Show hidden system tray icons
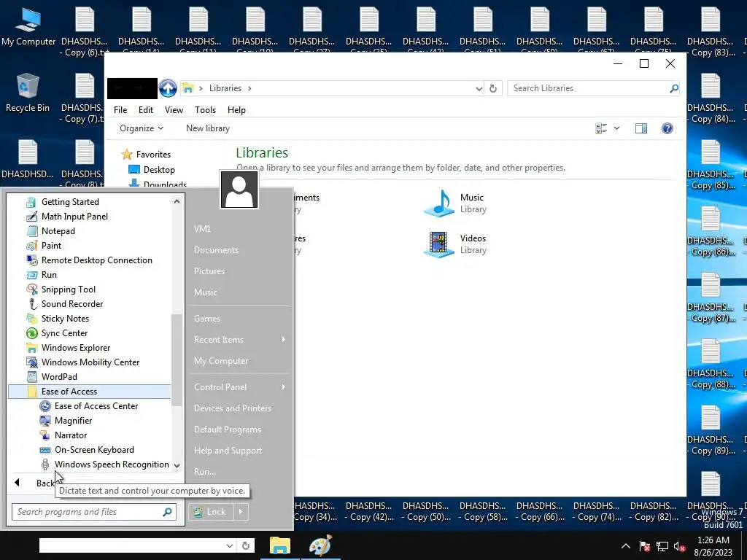 pyautogui.click(x=626, y=546)
